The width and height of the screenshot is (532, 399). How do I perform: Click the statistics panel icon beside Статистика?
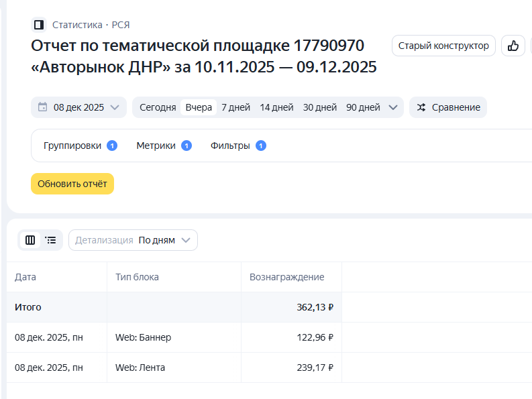click(x=38, y=25)
